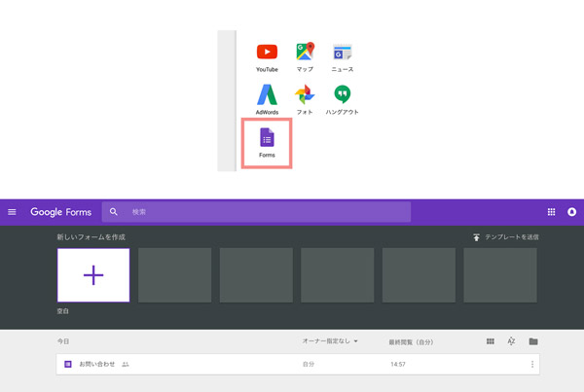This screenshot has height=392, width=584.
Task: Launch AdWords from the apps grid
Action: (x=267, y=95)
